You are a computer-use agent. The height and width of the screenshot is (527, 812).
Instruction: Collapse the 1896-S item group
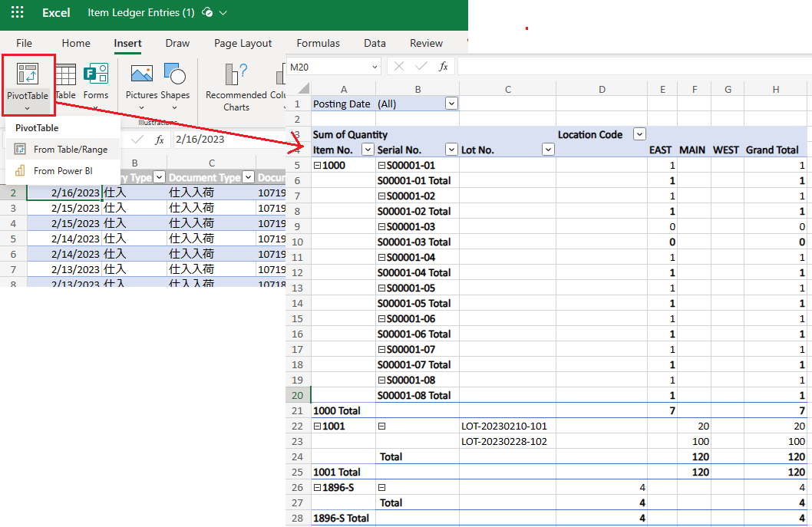click(x=316, y=487)
